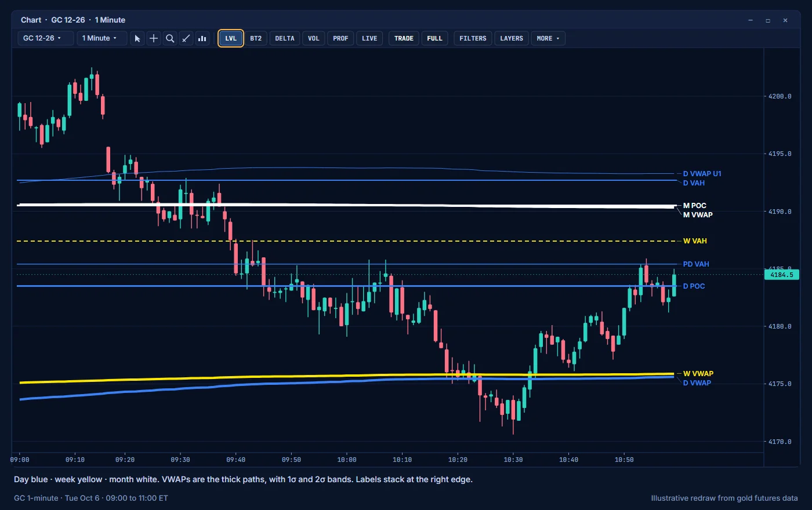This screenshot has width=812, height=510.
Task: Click the D VWAP U1 level label
Action: pyautogui.click(x=702, y=174)
